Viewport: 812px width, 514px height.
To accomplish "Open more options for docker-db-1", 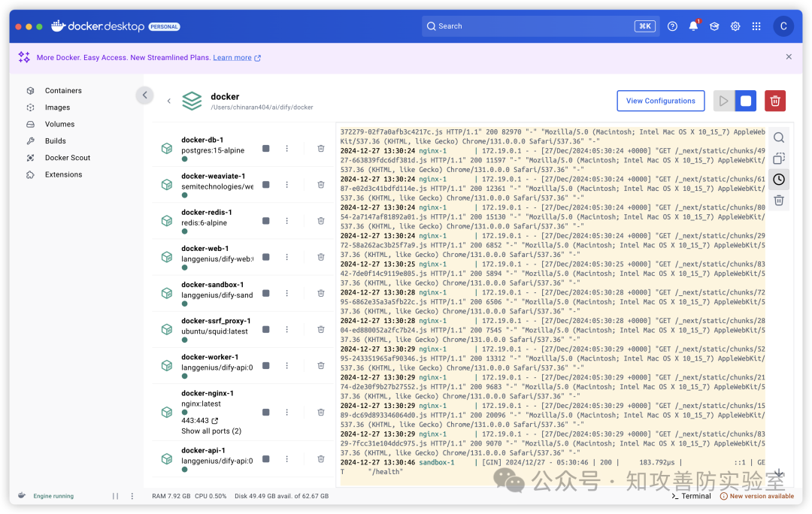I will (287, 149).
